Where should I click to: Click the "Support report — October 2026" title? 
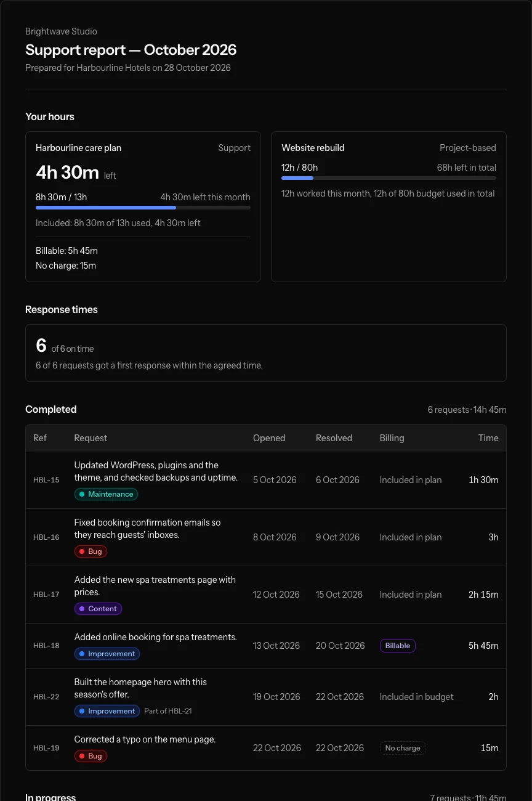pyautogui.click(x=131, y=50)
